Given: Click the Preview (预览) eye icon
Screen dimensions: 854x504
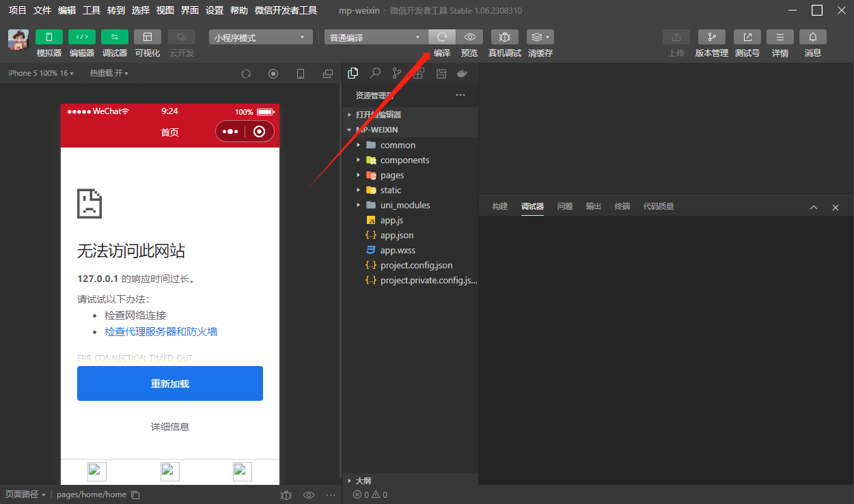Looking at the screenshot, I should pyautogui.click(x=469, y=37).
